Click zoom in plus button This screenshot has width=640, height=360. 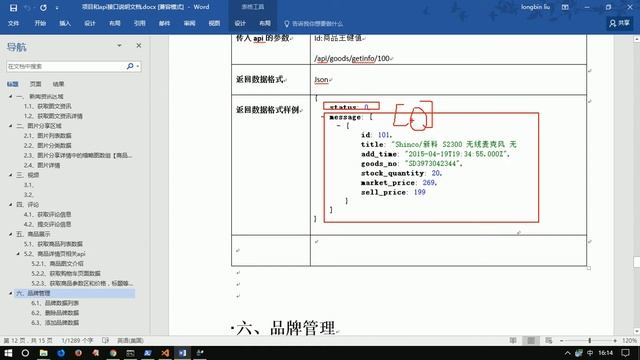point(615,340)
